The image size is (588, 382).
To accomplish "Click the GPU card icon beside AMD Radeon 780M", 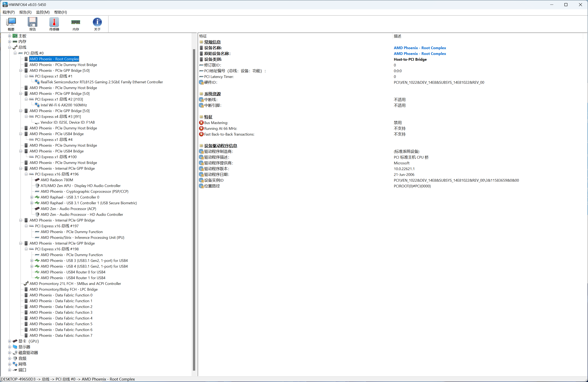I will [x=37, y=180].
